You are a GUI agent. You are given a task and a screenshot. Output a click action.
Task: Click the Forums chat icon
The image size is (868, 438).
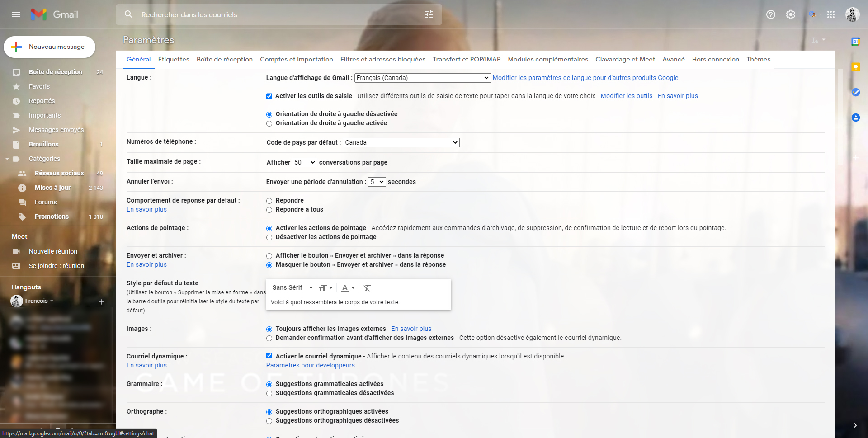[x=22, y=202]
